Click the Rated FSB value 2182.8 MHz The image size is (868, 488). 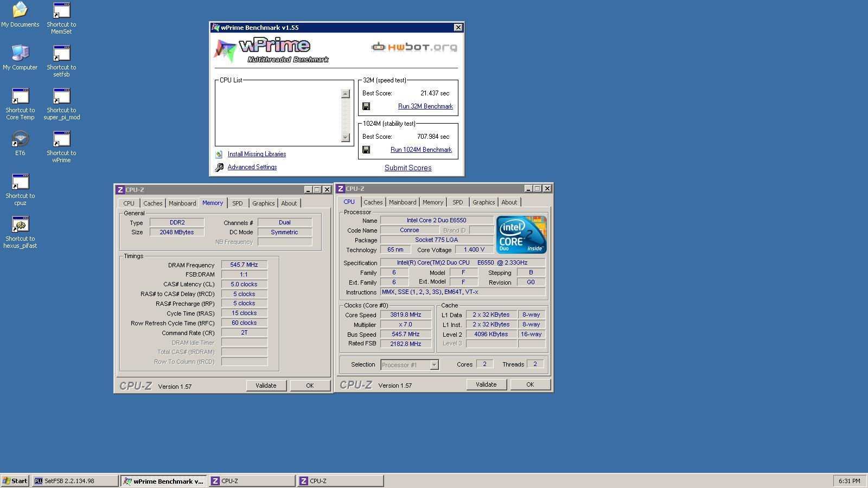[x=405, y=344]
